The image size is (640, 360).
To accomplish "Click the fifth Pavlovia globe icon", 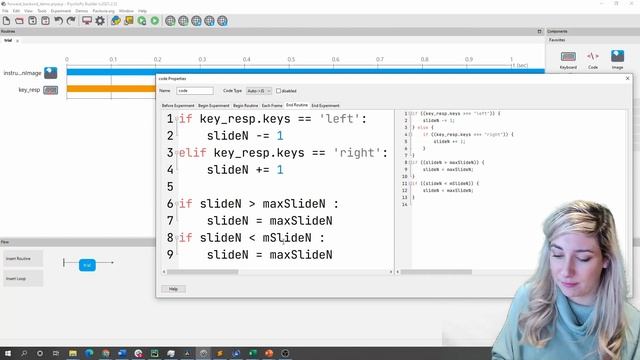I will [222, 21].
